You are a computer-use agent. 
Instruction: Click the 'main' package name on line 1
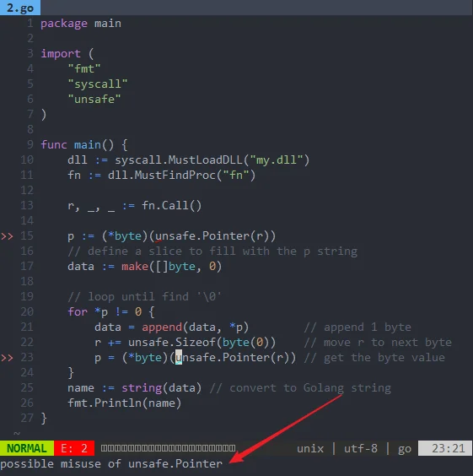pyautogui.click(x=108, y=24)
